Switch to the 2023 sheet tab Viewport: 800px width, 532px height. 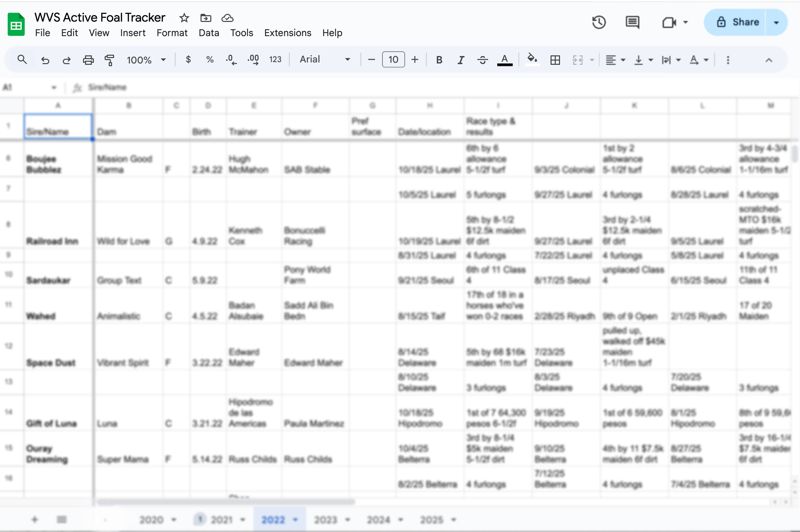(325, 520)
